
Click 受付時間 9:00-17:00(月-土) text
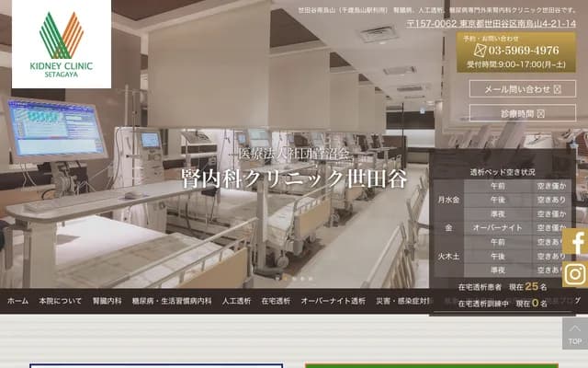(516, 64)
